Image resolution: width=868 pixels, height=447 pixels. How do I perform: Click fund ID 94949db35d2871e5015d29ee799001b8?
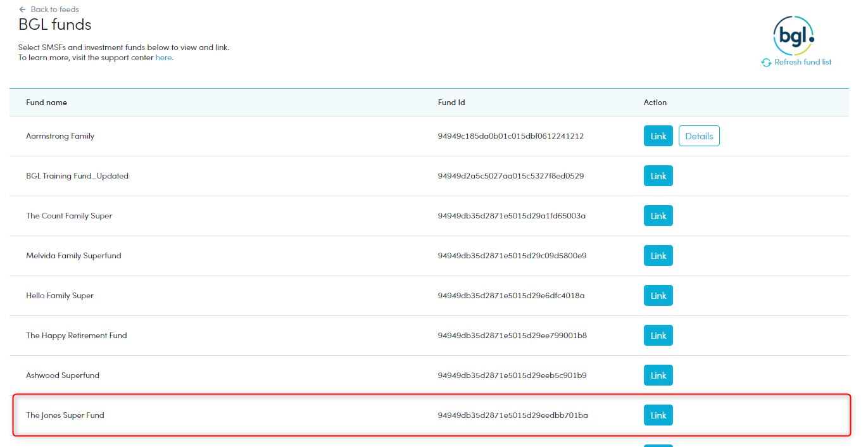click(512, 336)
